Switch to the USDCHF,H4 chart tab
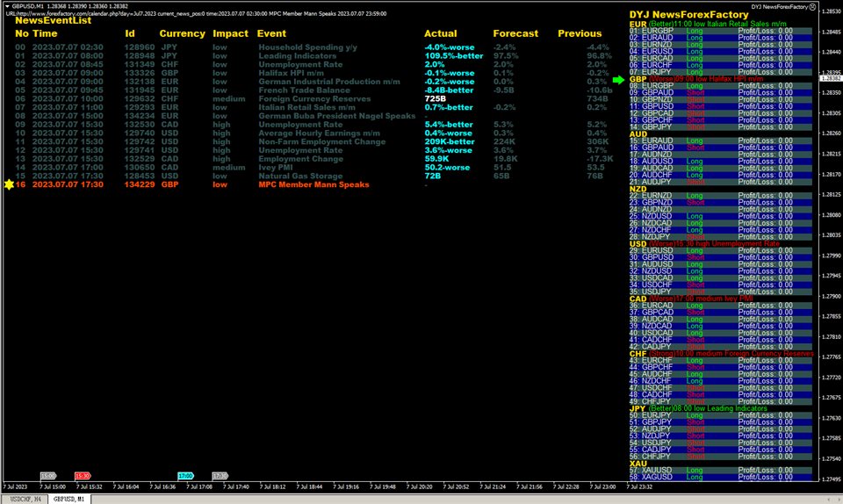Image resolution: width=843 pixels, height=504 pixels. point(25,499)
